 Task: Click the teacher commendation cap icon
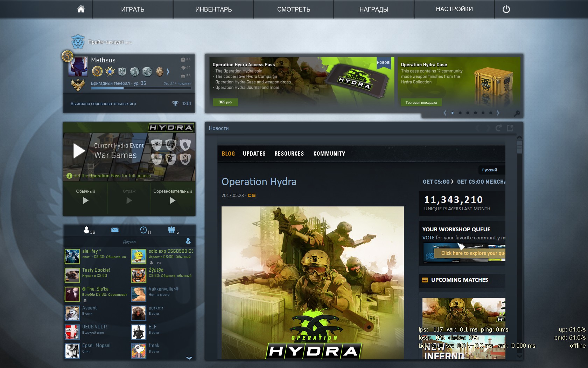tap(183, 68)
